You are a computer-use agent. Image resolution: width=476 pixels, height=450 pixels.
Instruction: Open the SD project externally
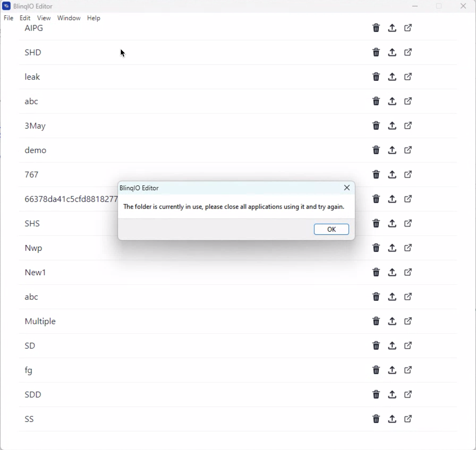[x=408, y=346]
